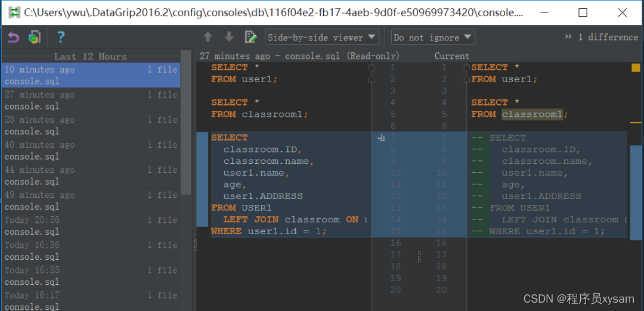
Task: Select the 44 minutes ago revision
Action: [91, 176]
